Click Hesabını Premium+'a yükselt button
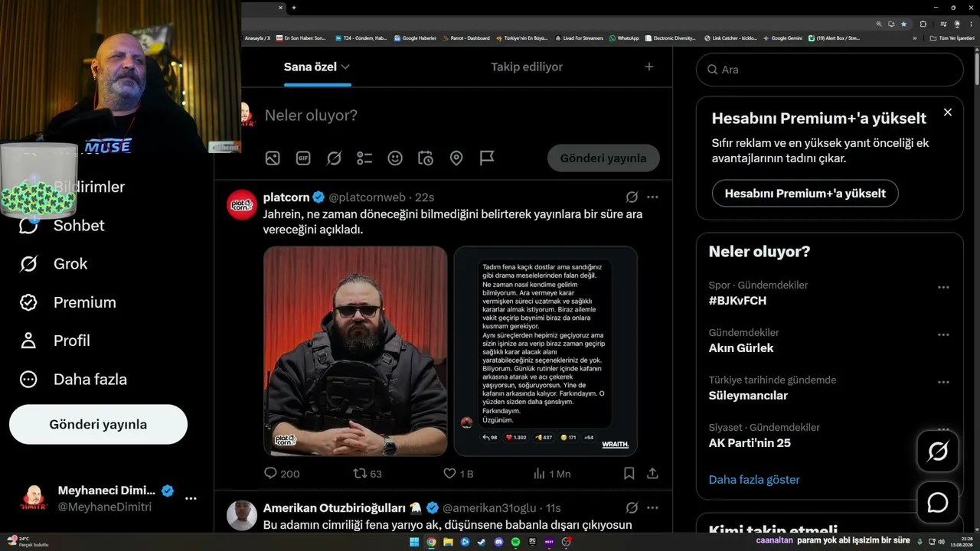The width and height of the screenshot is (980, 551). [805, 193]
